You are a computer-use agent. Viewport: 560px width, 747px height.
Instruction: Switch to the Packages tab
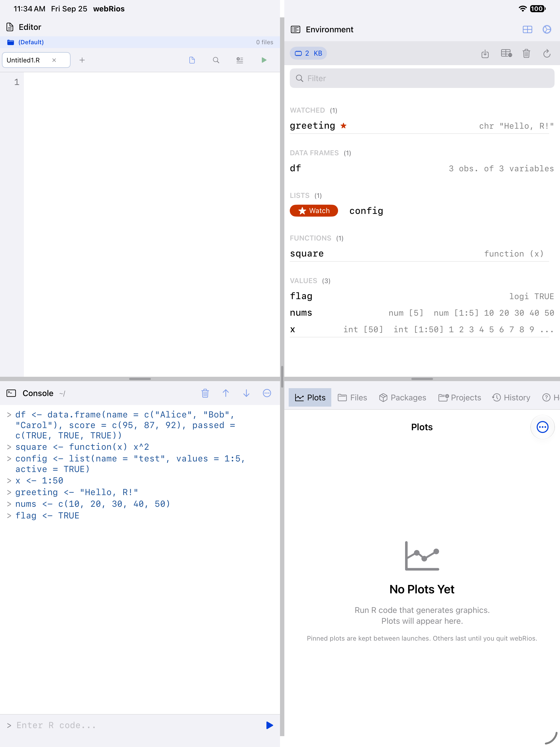click(402, 397)
